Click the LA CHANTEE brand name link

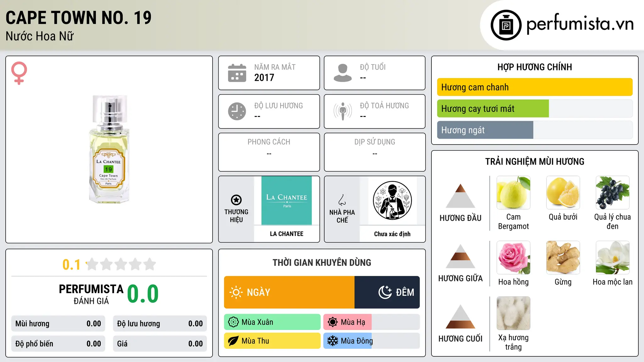pos(286,234)
